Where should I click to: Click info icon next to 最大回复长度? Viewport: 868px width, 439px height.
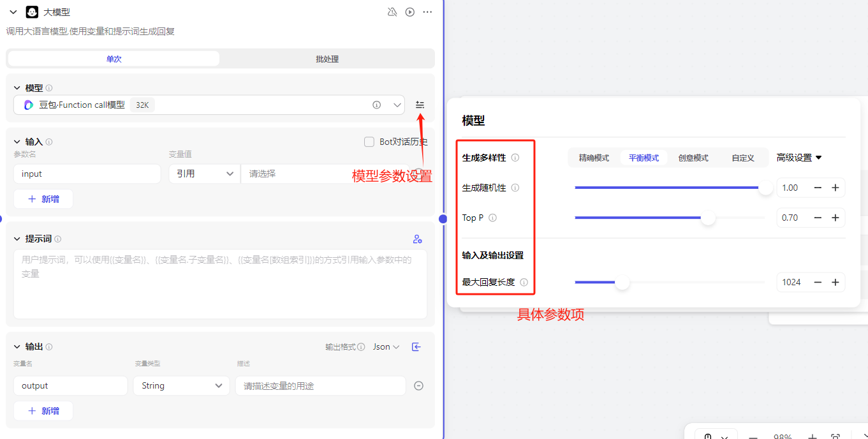524,282
